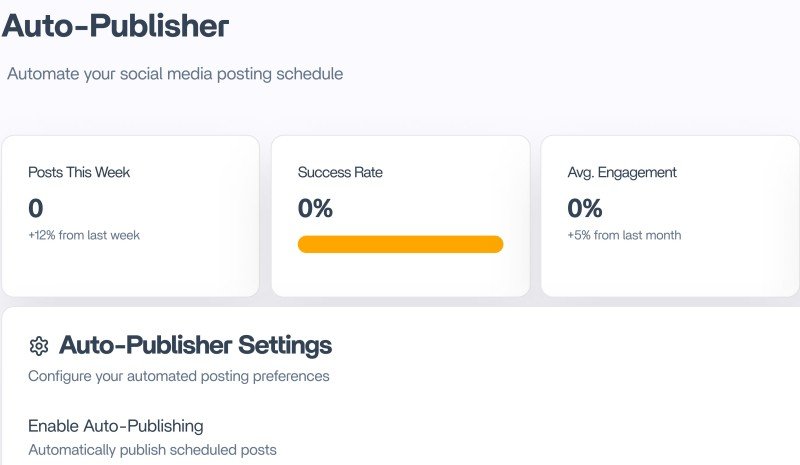Viewport: 800px width, 465px height.
Task: Click the Success Rate 0% value
Action: [315, 208]
